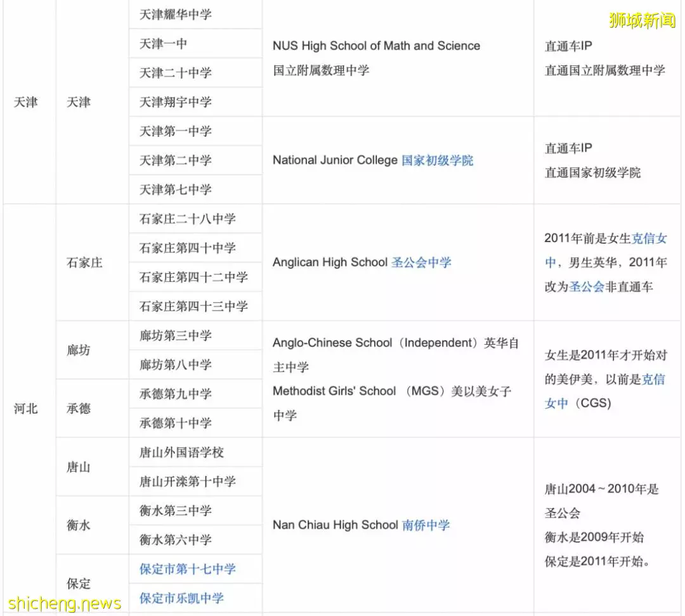The width and height of the screenshot is (685, 616).
Task: Select the 唐山2004～2010年是 note line
Action: (x=601, y=489)
